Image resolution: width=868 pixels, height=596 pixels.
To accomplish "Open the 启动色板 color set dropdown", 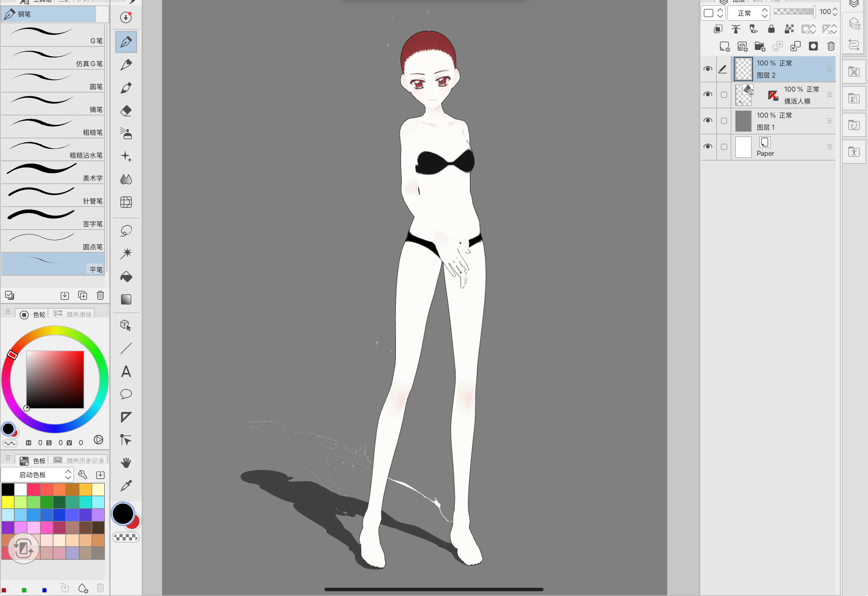I will (37, 475).
